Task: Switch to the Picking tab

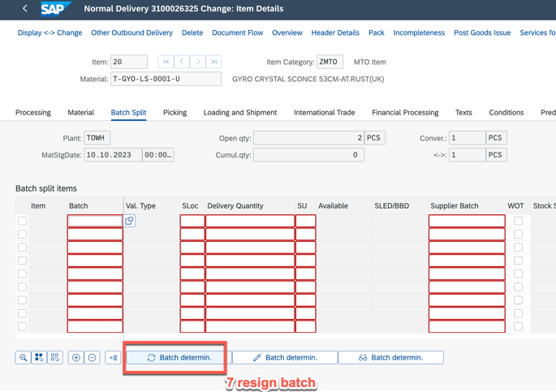Action: [175, 113]
